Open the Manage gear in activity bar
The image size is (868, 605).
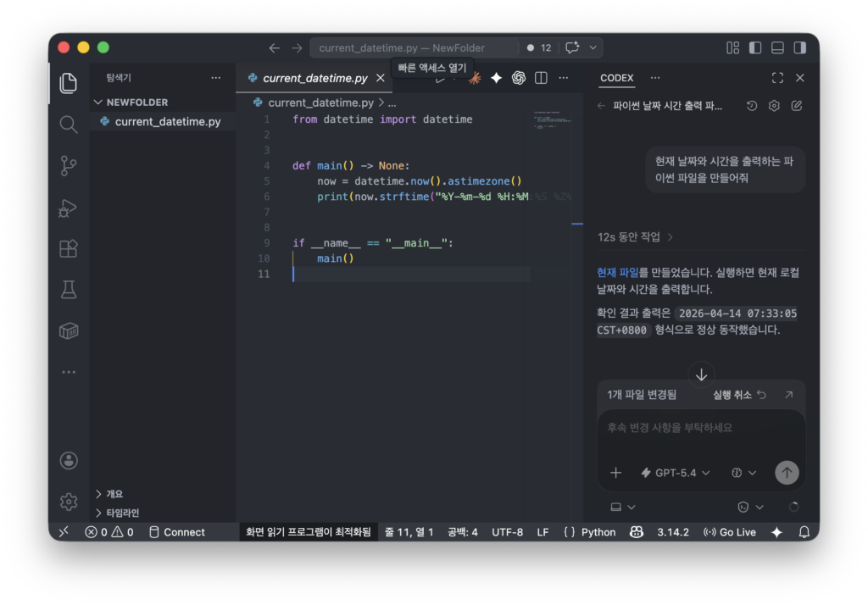(68, 502)
